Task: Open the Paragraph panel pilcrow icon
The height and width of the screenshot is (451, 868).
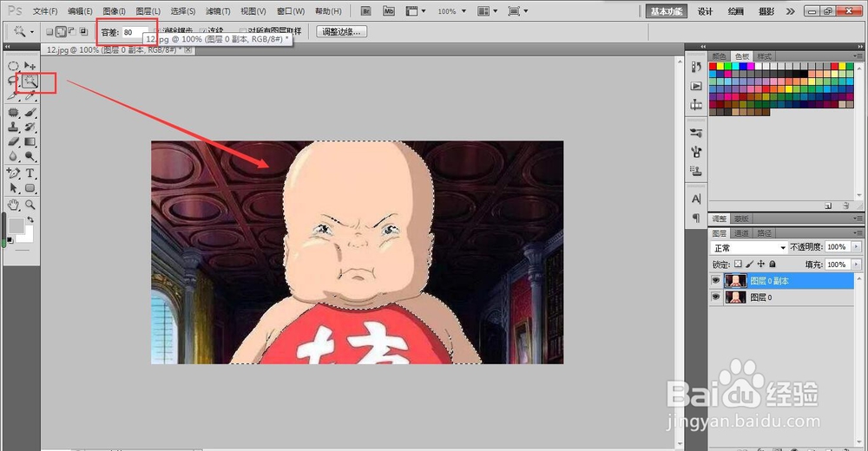Action: pyautogui.click(x=696, y=218)
